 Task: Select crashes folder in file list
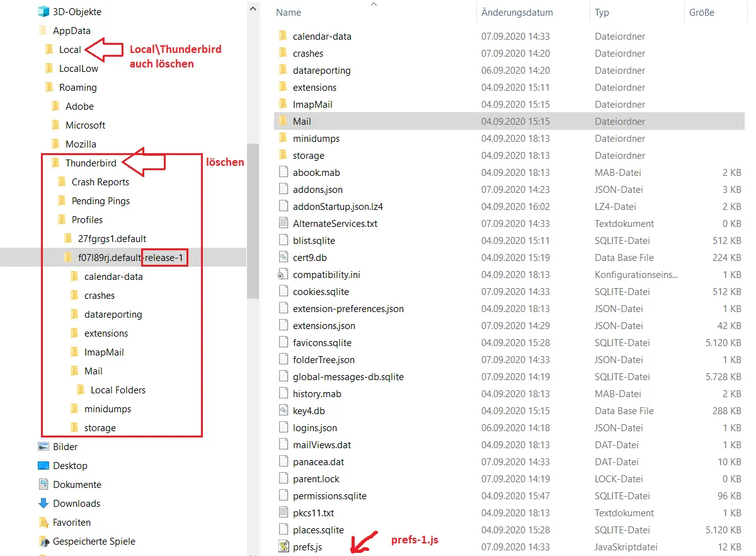[308, 53]
